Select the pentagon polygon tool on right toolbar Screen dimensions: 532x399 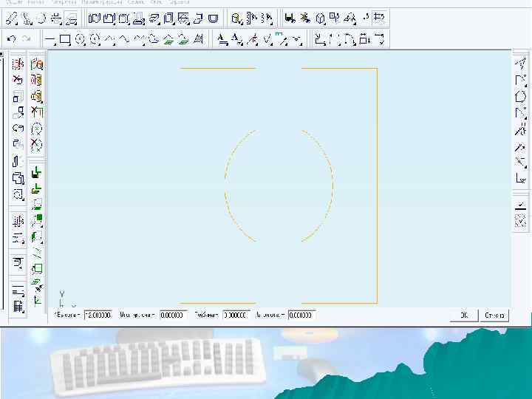pos(521,96)
